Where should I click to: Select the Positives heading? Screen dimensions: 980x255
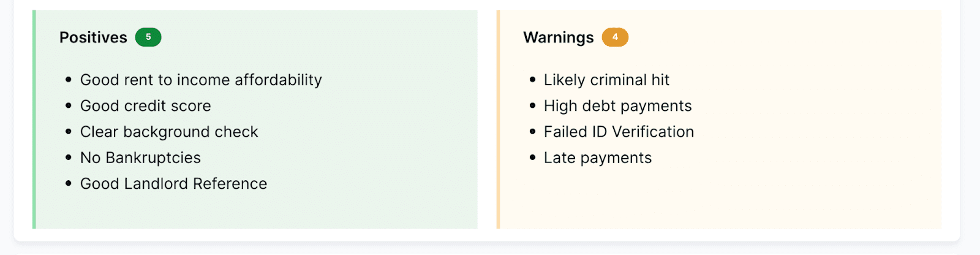pyautogui.click(x=93, y=37)
